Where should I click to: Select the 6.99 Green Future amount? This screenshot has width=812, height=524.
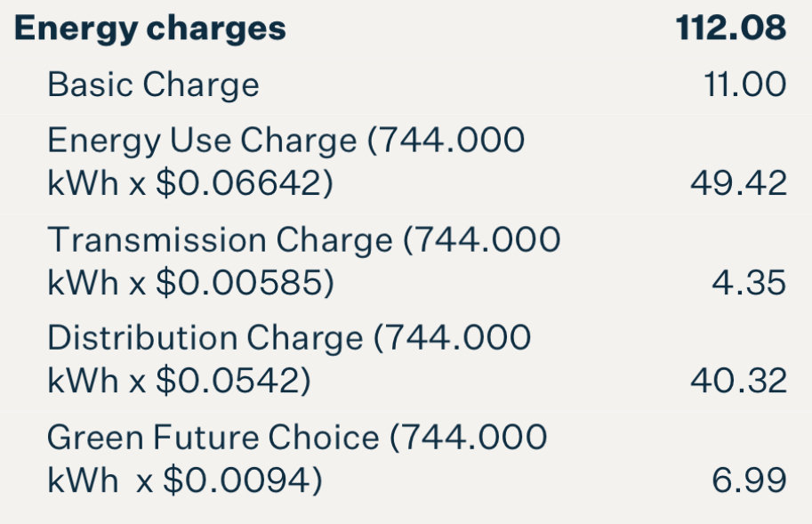750,480
